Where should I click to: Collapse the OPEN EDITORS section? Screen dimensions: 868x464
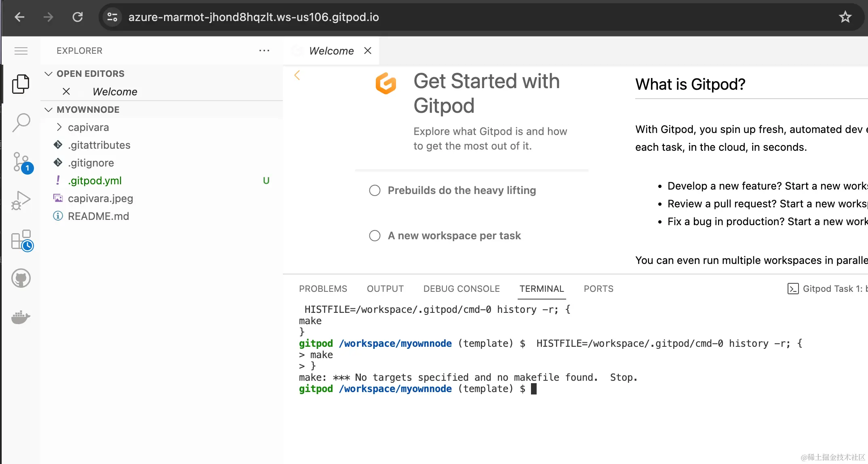tap(90, 74)
